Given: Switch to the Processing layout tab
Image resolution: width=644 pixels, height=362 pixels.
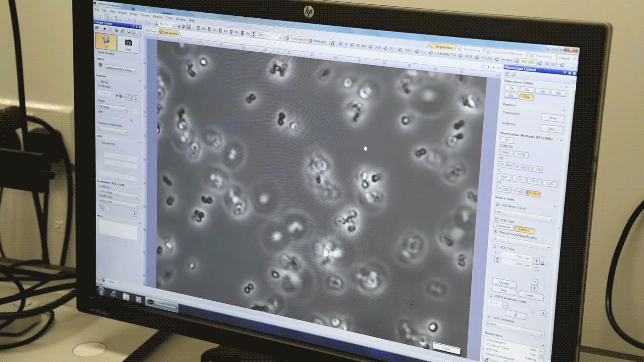Looking at the screenshot, I should [x=470, y=50].
